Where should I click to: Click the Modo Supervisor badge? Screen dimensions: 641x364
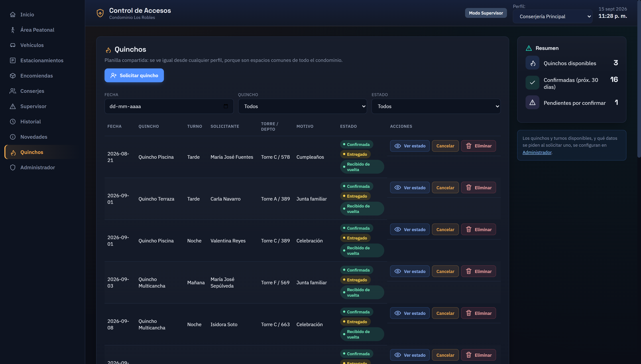tap(486, 13)
